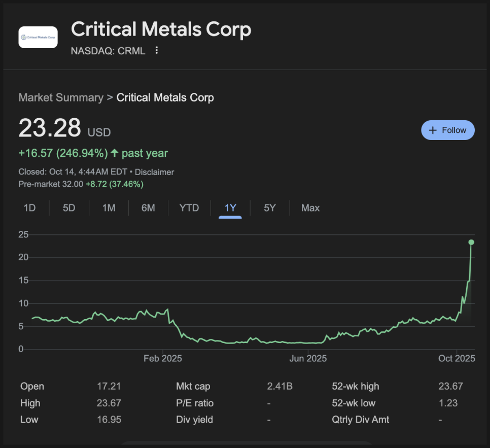The height and width of the screenshot is (448, 490).
Task: Click the Critical Metals Corp title heading
Action: (x=161, y=29)
